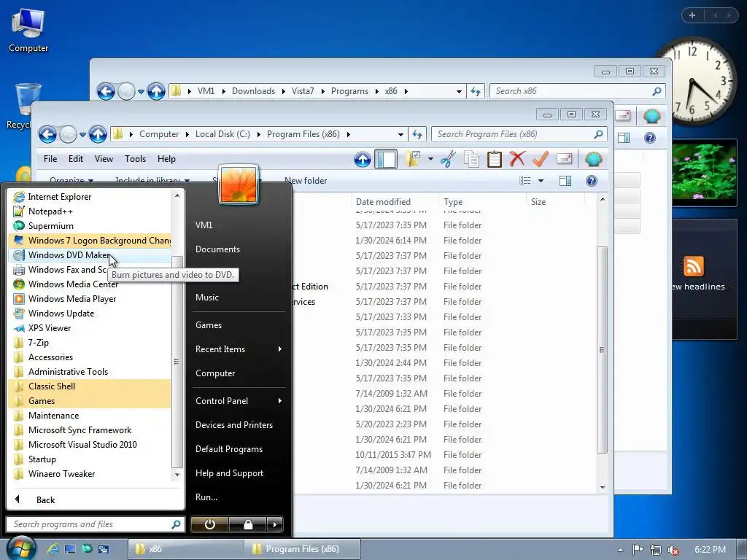This screenshot has height=560, width=747.
Task: Open the File menu
Action: (50, 159)
